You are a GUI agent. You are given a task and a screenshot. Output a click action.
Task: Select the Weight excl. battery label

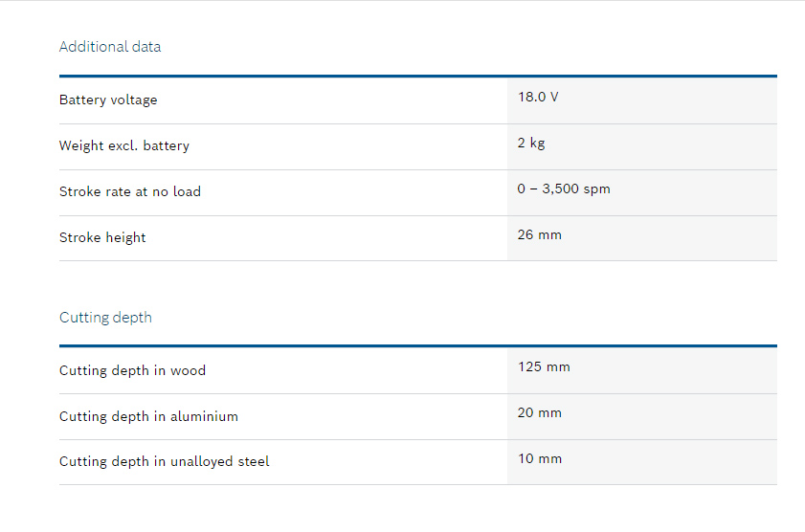(x=124, y=146)
